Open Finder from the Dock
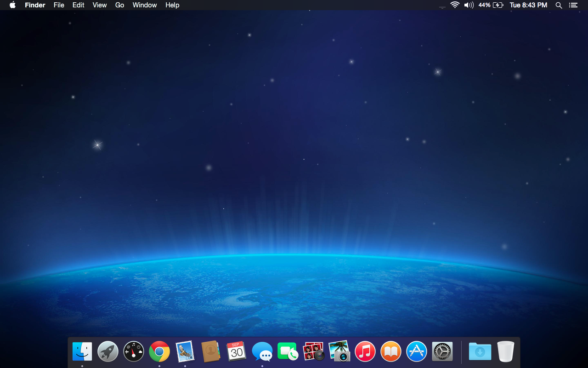 point(82,352)
